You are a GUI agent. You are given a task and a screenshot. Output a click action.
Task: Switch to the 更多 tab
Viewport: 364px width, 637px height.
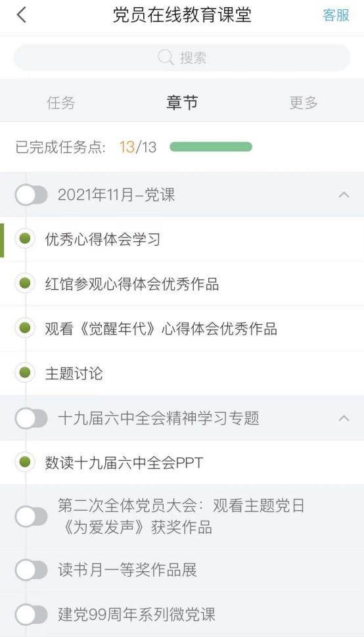click(304, 103)
